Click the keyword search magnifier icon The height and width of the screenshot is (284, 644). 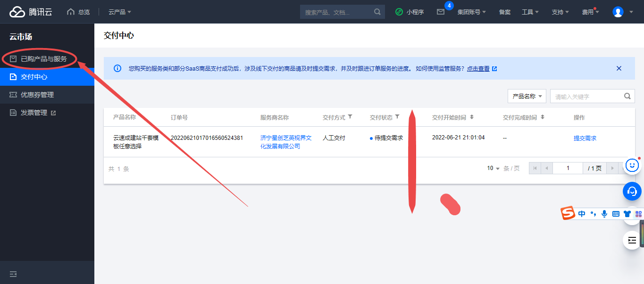tap(627, 96)
